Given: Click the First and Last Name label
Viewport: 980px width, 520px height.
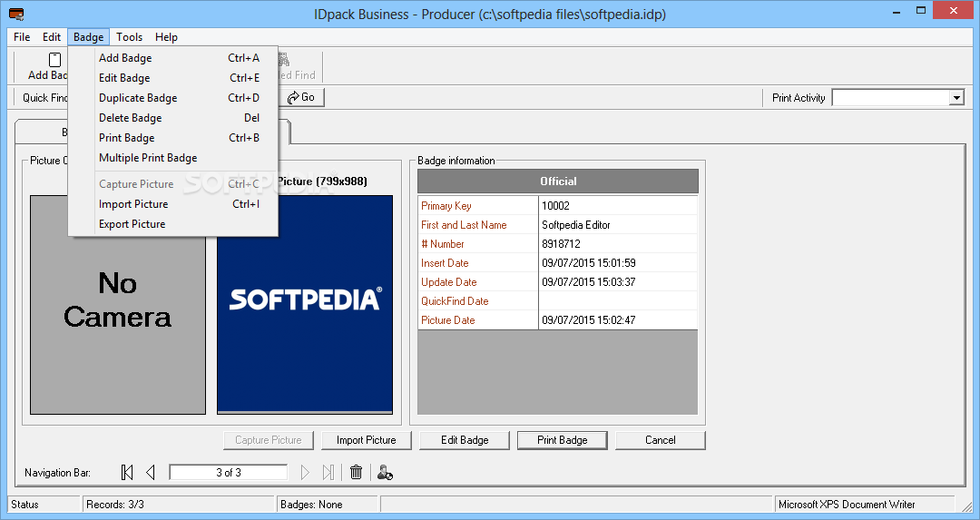Looking at the screenshot, I should [x=464, y=225].
